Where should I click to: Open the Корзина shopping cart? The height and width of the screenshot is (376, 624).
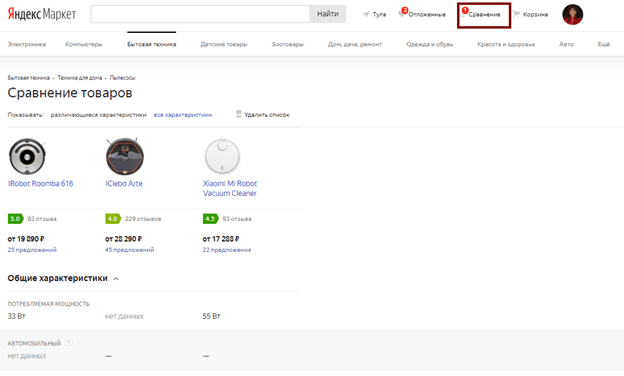pyautogui.click(x=530, y=14)
